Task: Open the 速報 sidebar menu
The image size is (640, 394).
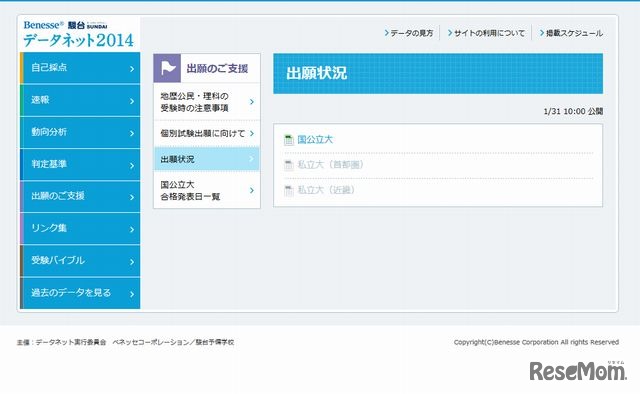Action: [80, 100]
